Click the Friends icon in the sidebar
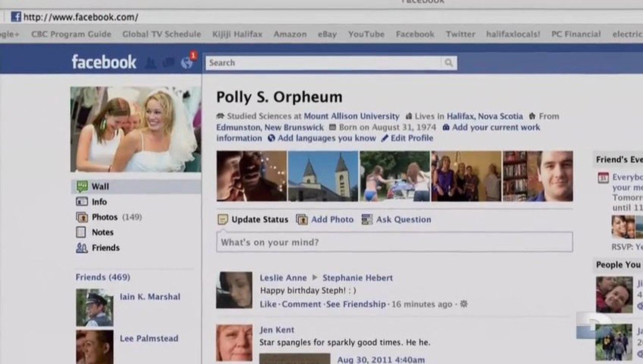This screenshot has width=643, height=364. coord(82,248)
